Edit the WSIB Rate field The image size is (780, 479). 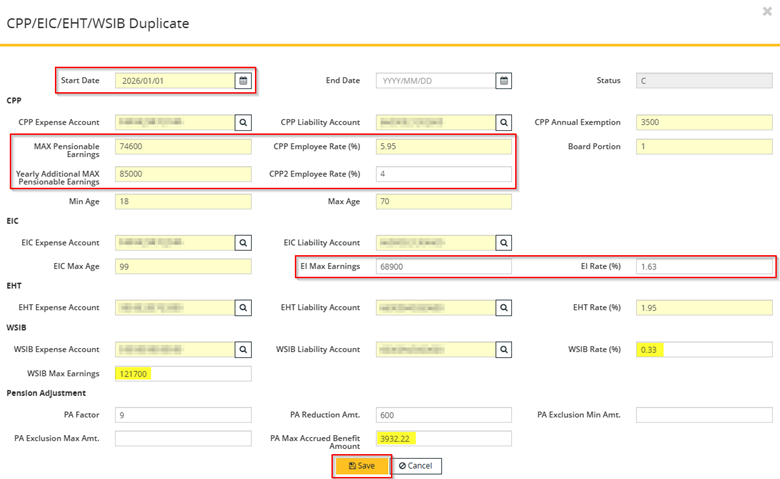tap(704, 349)
